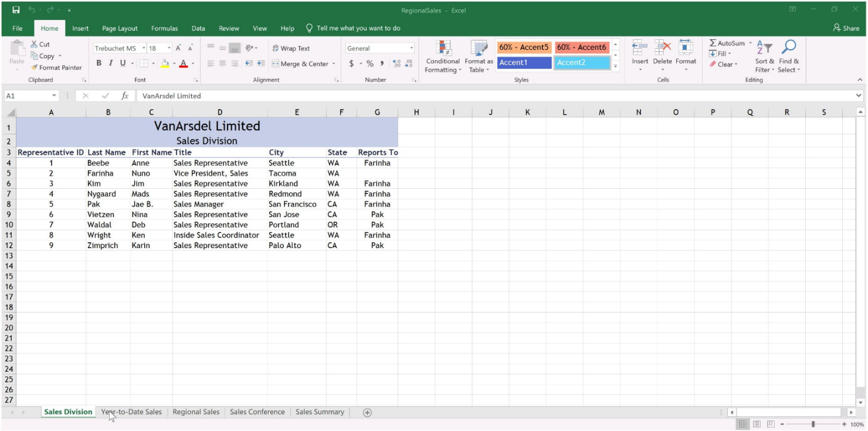Screen dimensions: 868x431
Task: Apply Percent Style format
Action: click(370, 63)
